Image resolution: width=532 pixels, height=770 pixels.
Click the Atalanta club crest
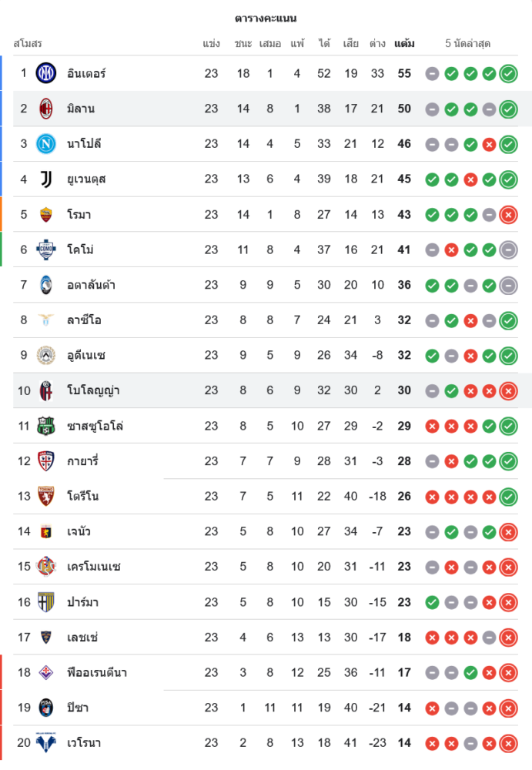46,285
